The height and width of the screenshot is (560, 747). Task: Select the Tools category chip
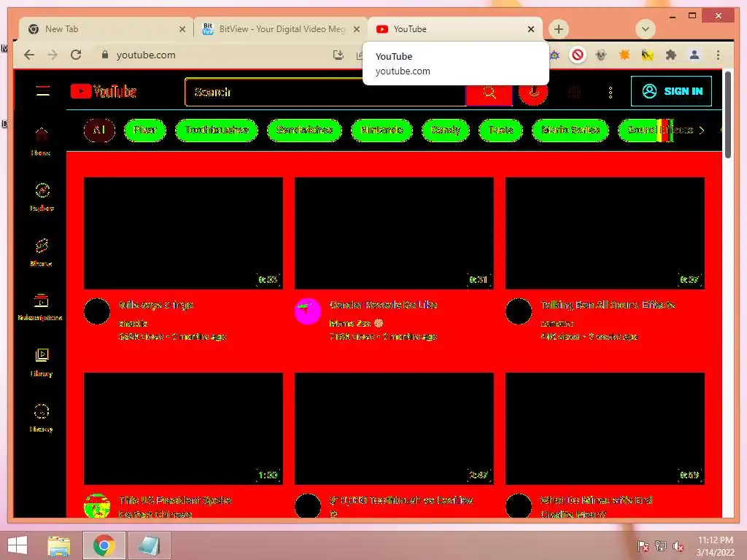click(500, 130)
